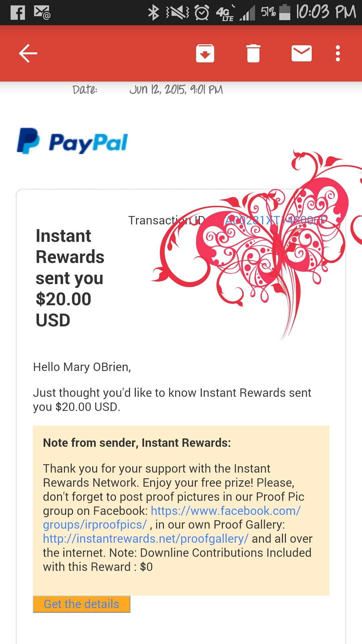Image resolution: width=362 pixels, height=644 pixels.
Task: Open the transaction ID link
Action: [x=276, y=220]
